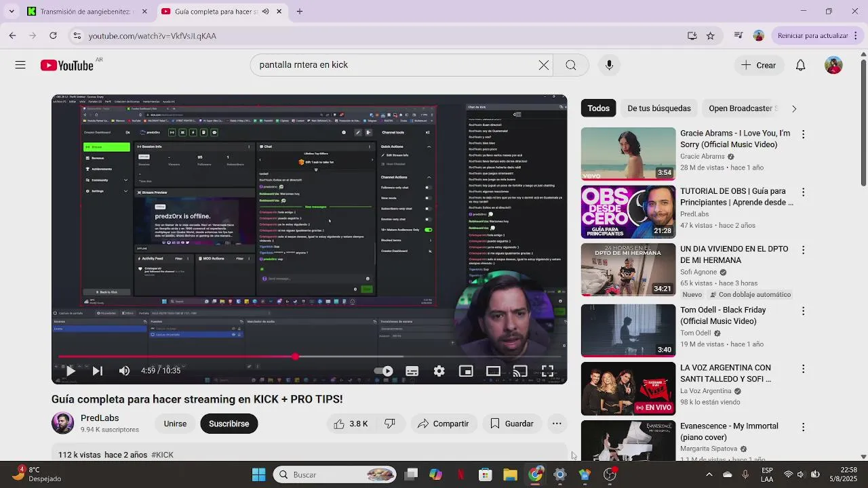Mute the video volume
This screenshot has height=488, width=868.
pyautogui.click(x=124, y=371)
